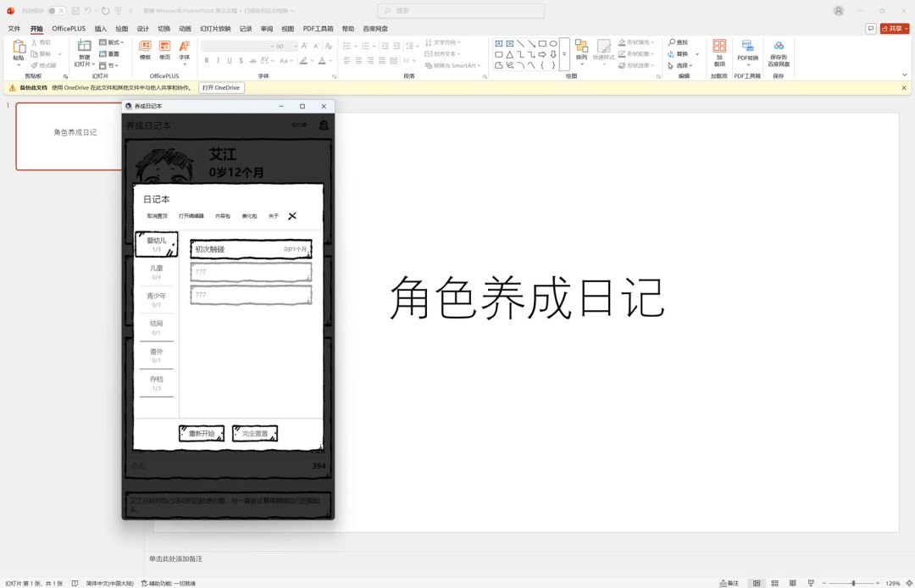Click the 重新开始 restart button
Viewport: 915px width, 588px height.
[x=202, y=434]
